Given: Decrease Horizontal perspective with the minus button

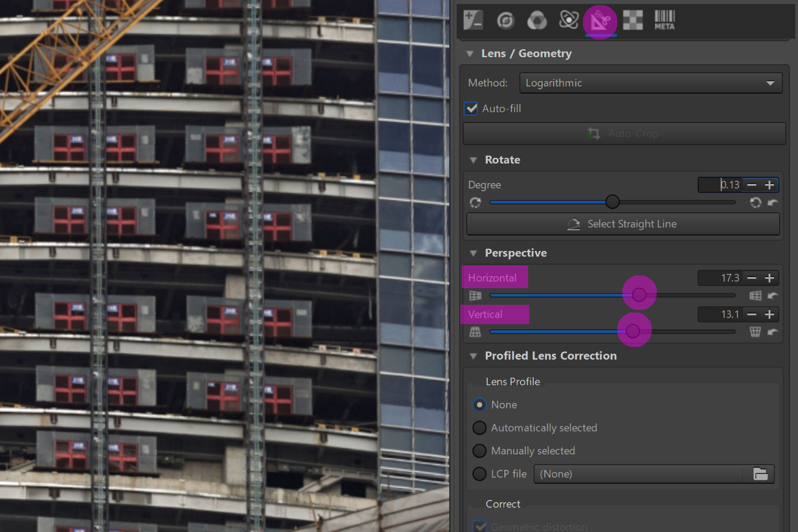Looking at the screenshot, I should (751, 278).
